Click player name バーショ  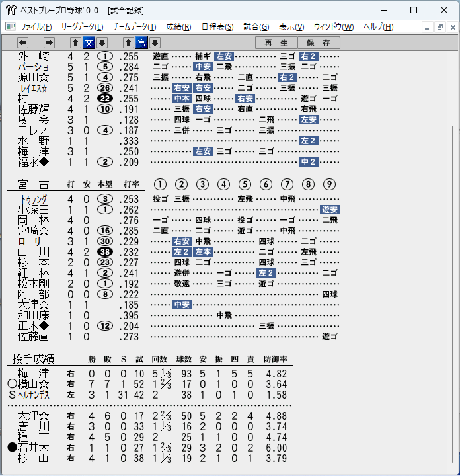pyautogui.click(x=34, y=67)
